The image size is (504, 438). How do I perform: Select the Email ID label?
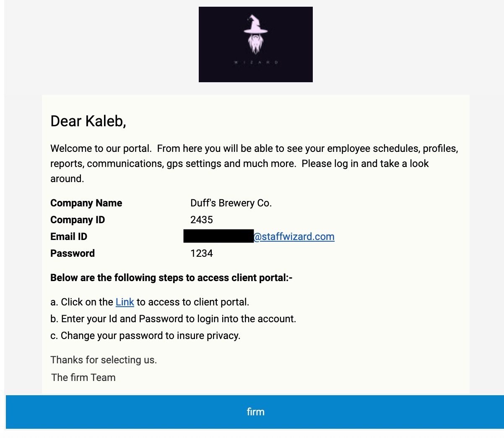click(69, 237)
